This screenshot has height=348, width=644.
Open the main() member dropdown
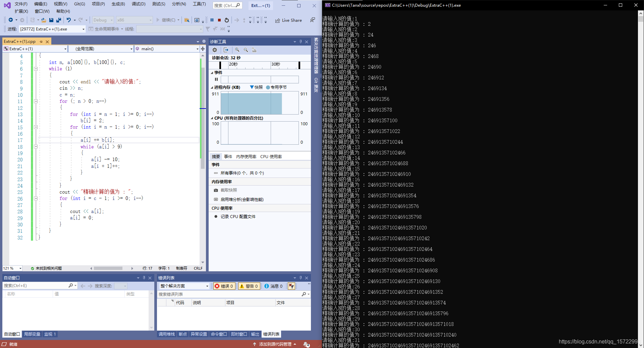(x=167, y=49)
